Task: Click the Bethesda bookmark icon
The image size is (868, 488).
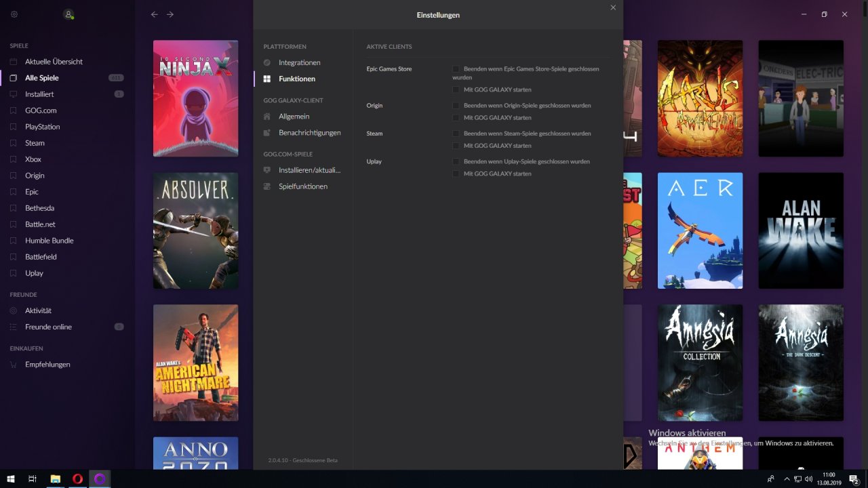Action: pos(13,208)
